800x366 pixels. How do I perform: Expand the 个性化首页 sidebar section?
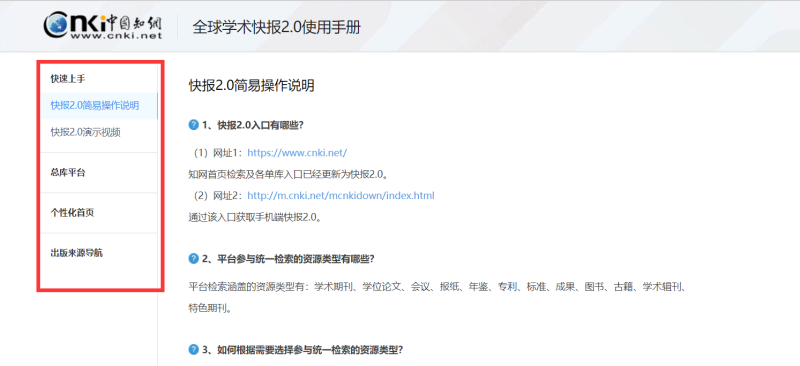(72, 213)
